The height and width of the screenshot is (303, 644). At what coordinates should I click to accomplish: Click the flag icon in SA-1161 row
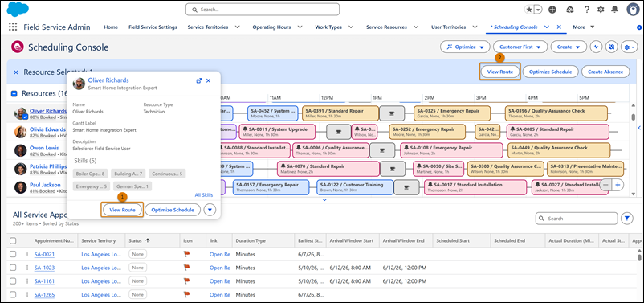tap(186, 281)
